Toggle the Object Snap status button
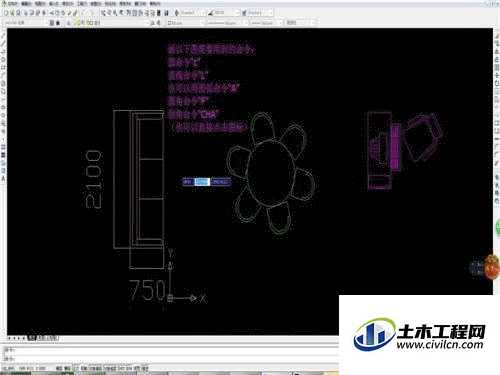The image size is (500, 375). click(x=96, y=368)
